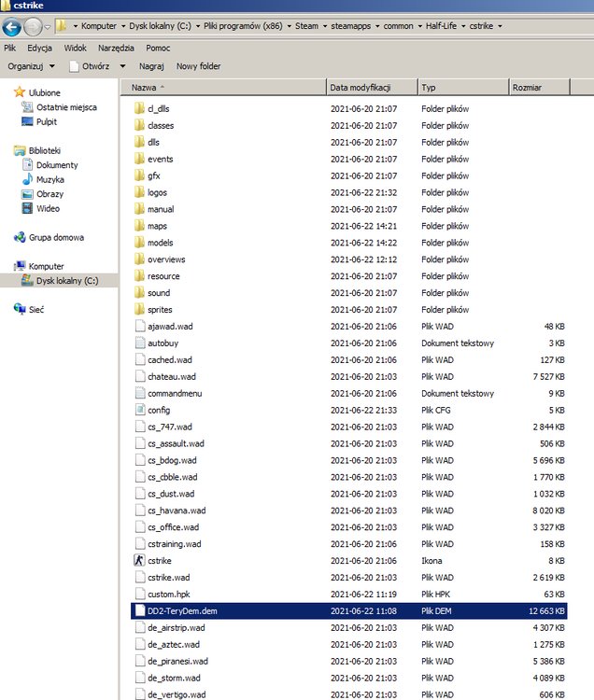Go to common breadcrumb in address bar
This screenshot has height=700, width=594.
coord(398,26)
